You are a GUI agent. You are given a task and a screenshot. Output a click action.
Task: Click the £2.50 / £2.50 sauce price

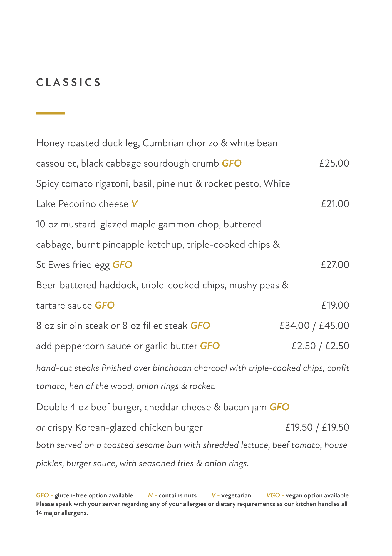coord(320,346)
